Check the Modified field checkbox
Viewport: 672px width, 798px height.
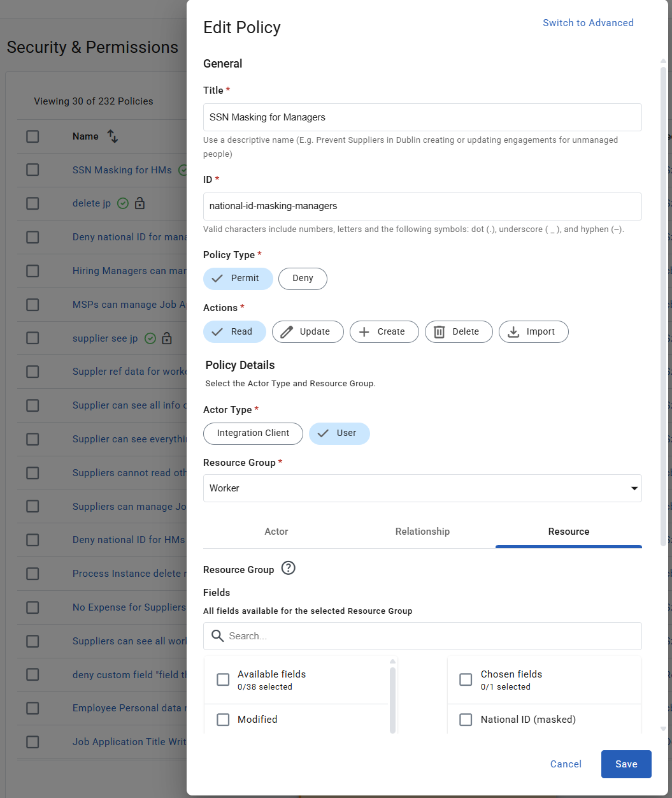tap(223, 720)
